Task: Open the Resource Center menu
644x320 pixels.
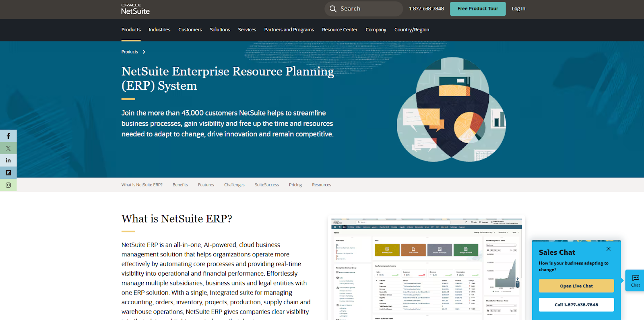Action: [340, 30]
